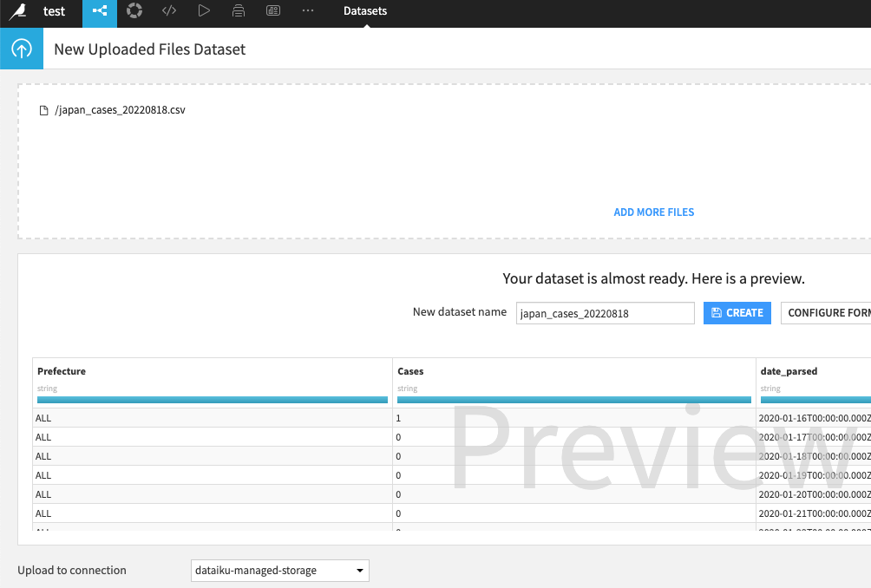Screen dimensions: 871x588
Task: Click the upload arrow icon
Action: coord(22,49)
